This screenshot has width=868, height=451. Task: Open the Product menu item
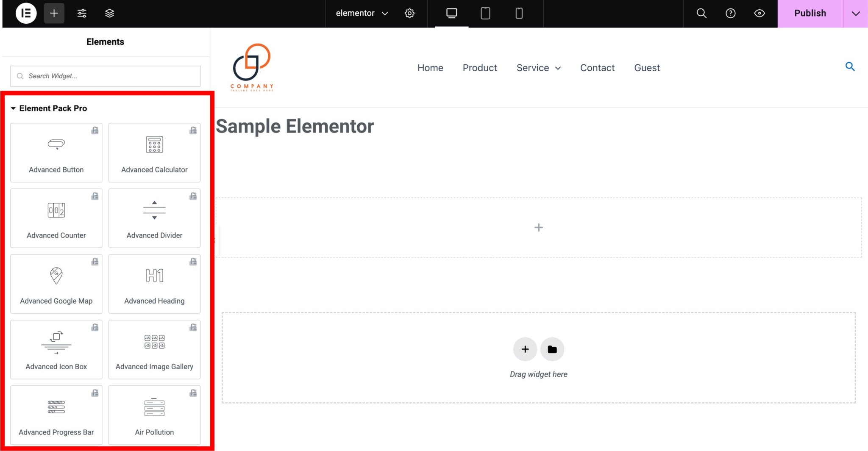pos(480,68)
